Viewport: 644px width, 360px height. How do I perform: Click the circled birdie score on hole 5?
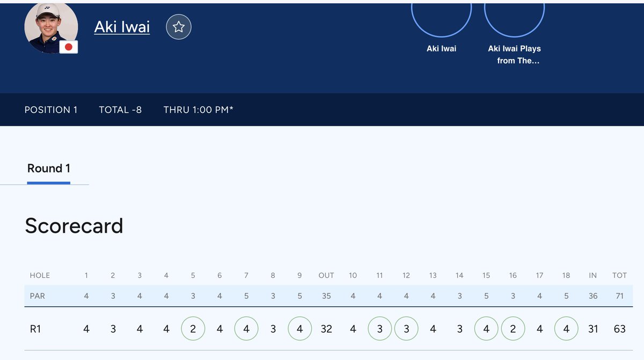coord(193,328)
